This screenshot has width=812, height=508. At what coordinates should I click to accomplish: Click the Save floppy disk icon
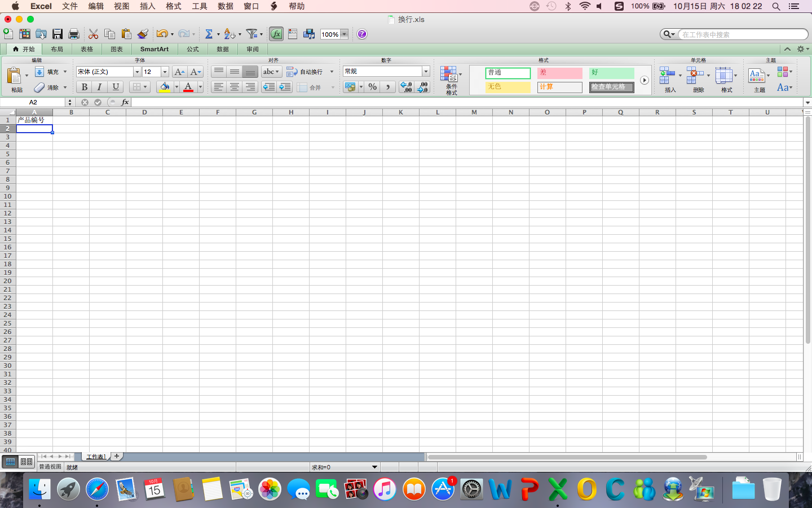[x=58, y=34]
